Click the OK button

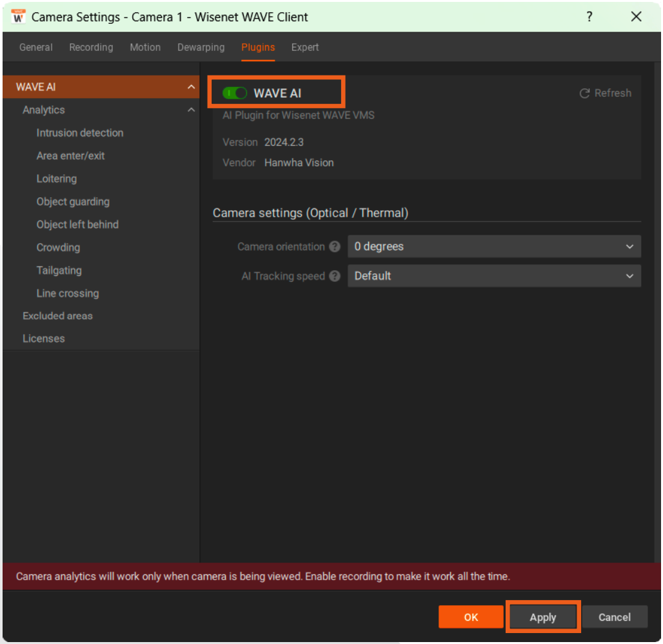(471, 617)
